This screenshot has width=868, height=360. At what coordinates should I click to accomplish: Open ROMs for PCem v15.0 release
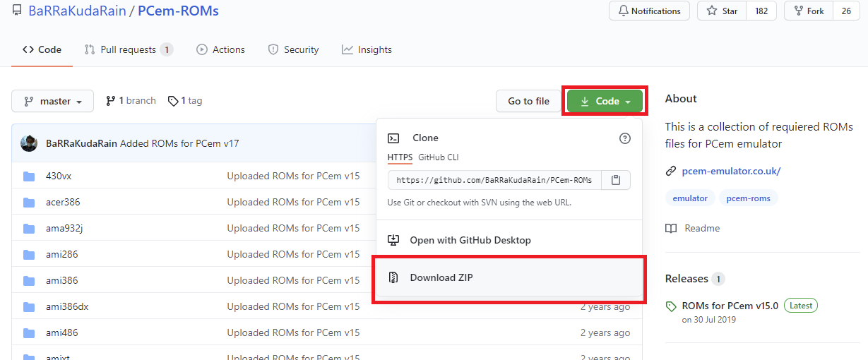tap(730, 306)
